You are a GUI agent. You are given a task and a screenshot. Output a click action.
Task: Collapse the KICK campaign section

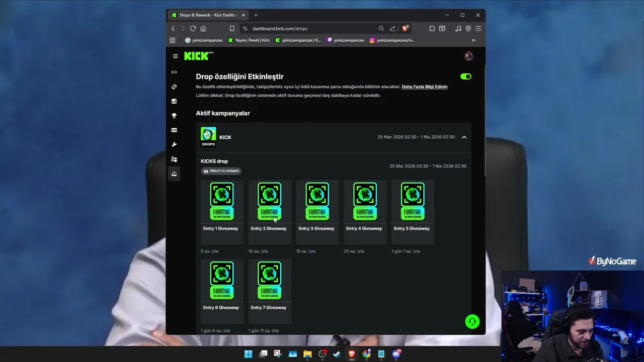coord(464,137)
